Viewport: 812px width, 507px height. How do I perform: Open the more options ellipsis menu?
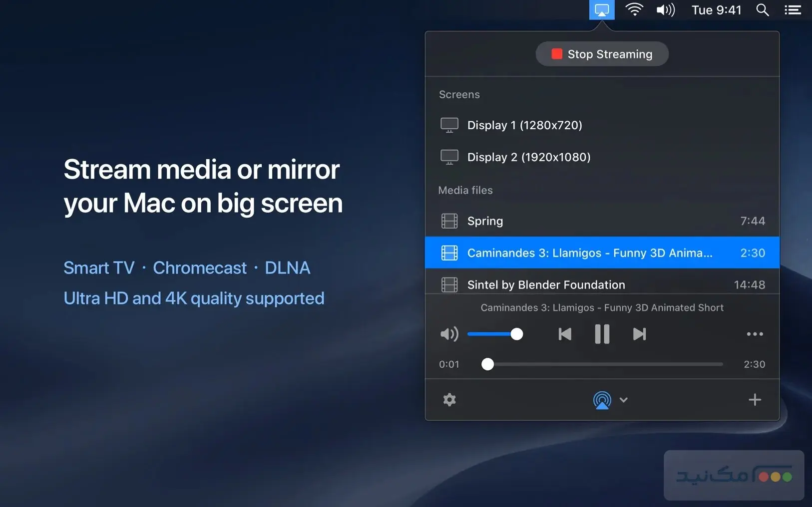(x=755, y=334)
